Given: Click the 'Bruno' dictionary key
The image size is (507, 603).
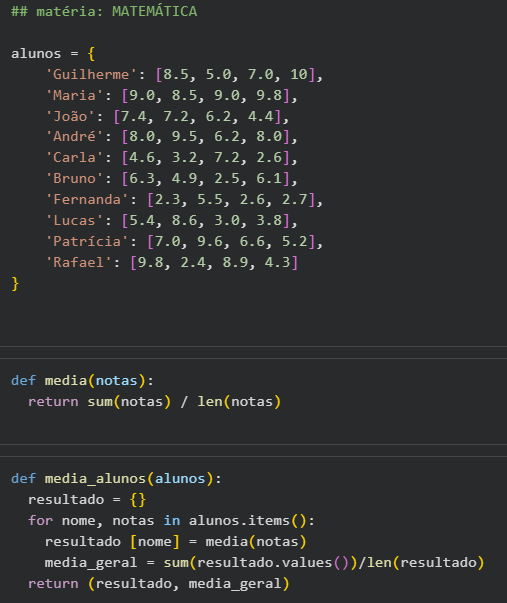Looking at the screenshot, I should click(x=74, y=178).
